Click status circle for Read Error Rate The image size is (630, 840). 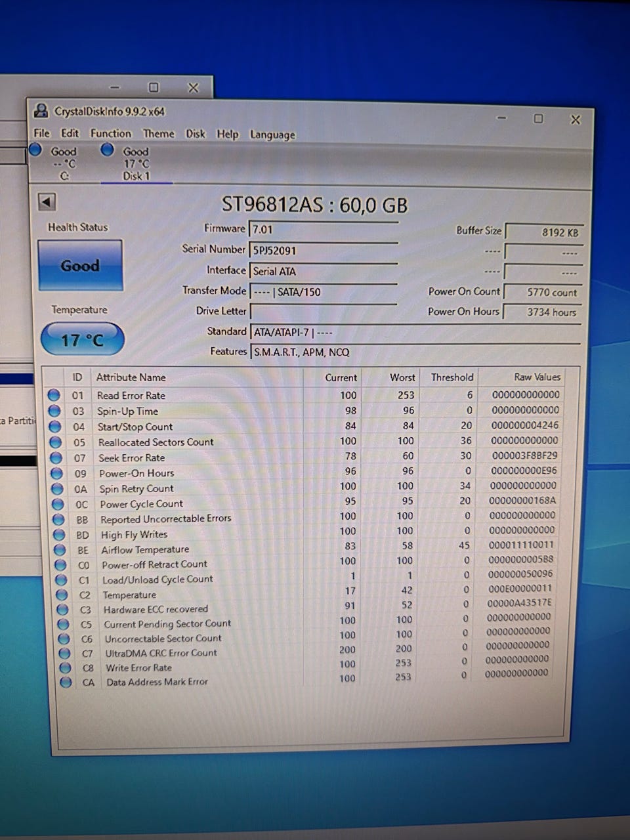point(54,395)
